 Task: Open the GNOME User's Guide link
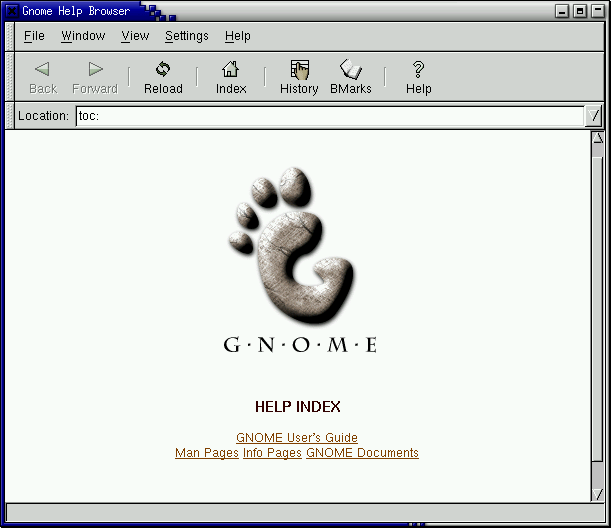click(x=297, y=438)
